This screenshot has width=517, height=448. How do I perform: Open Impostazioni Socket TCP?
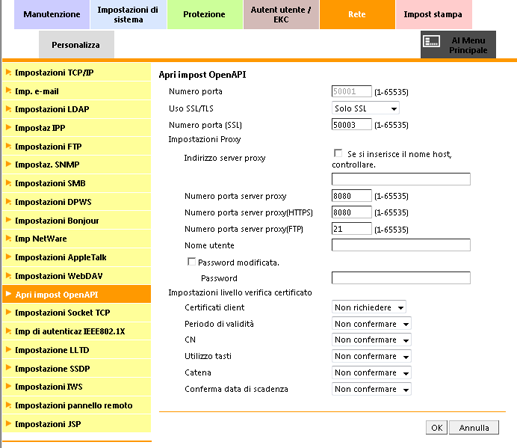(77, 313)
